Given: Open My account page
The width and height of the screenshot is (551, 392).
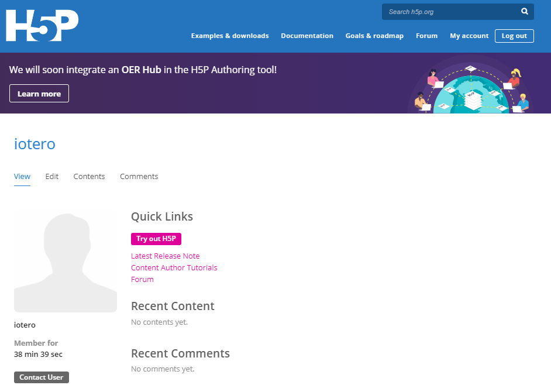Looking at the screenshot, I should pos(469,36).
